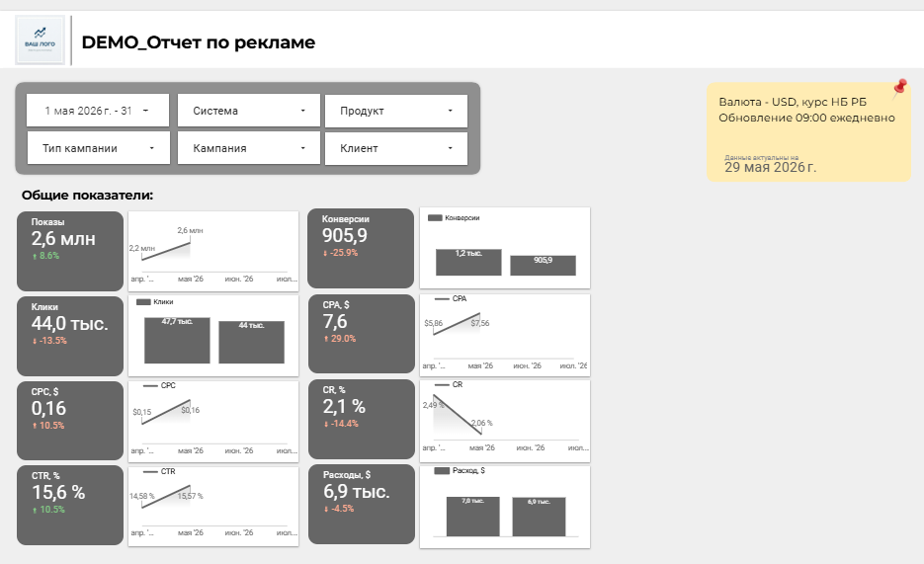Viewport: 924px width, 564px height.
Task: Expand the Клиент filter dropdown
Action: pyautogui.click(x=396, y=148)
